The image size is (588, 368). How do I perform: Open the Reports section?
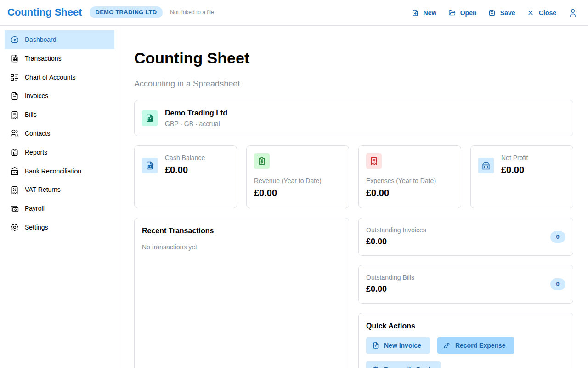[x=59, y=152]
